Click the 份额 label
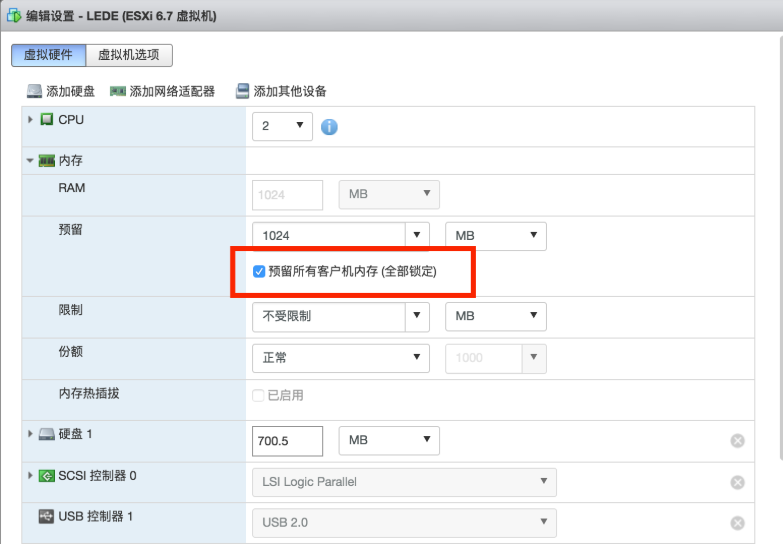This screenshot has height=544, width=783. [x=70, y=352]
